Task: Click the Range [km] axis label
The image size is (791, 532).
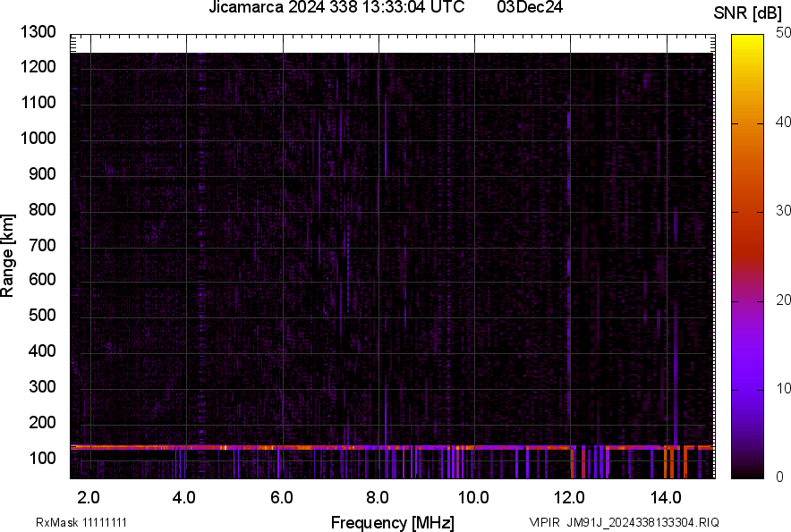Action: 9,257
